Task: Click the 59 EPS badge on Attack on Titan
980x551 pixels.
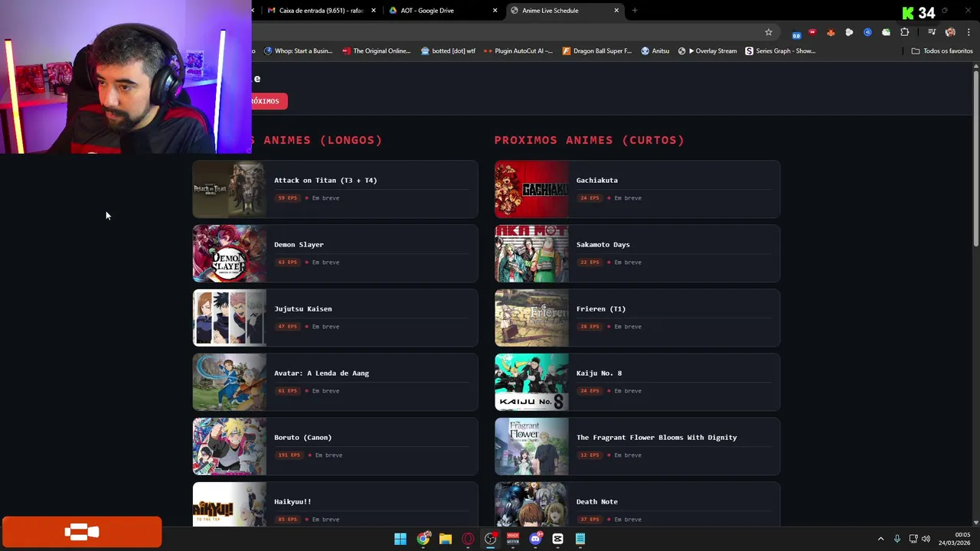Action: coord(287,198)
